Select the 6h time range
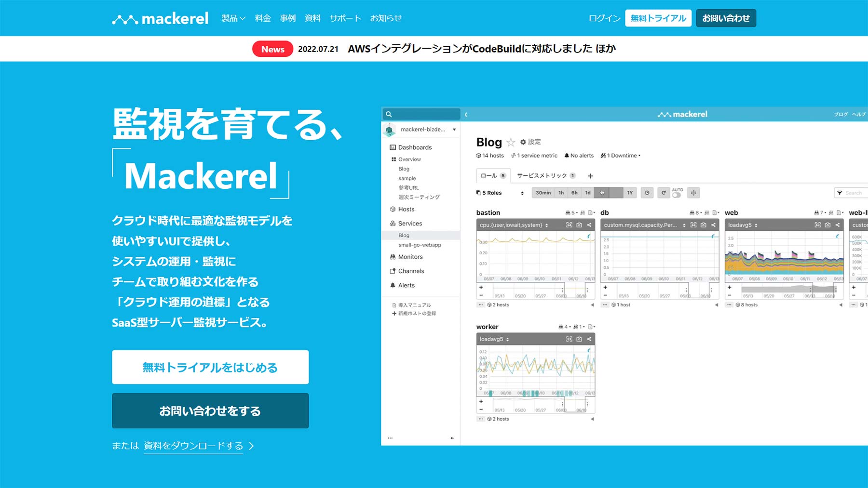Viewport: 868px width, 488px height. (x=574, y=193)
